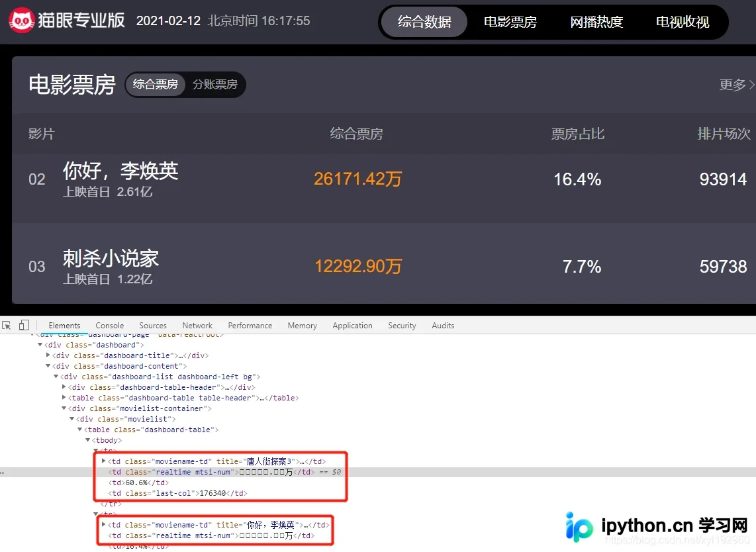Click the 7.7% share value
The image size is (756, 552).
point(581,267)
